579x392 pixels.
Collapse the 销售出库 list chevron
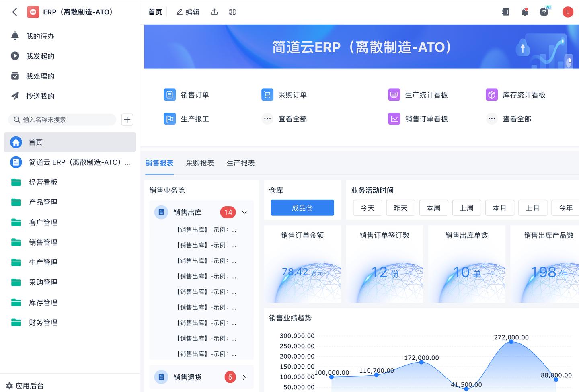coord(244,212)
